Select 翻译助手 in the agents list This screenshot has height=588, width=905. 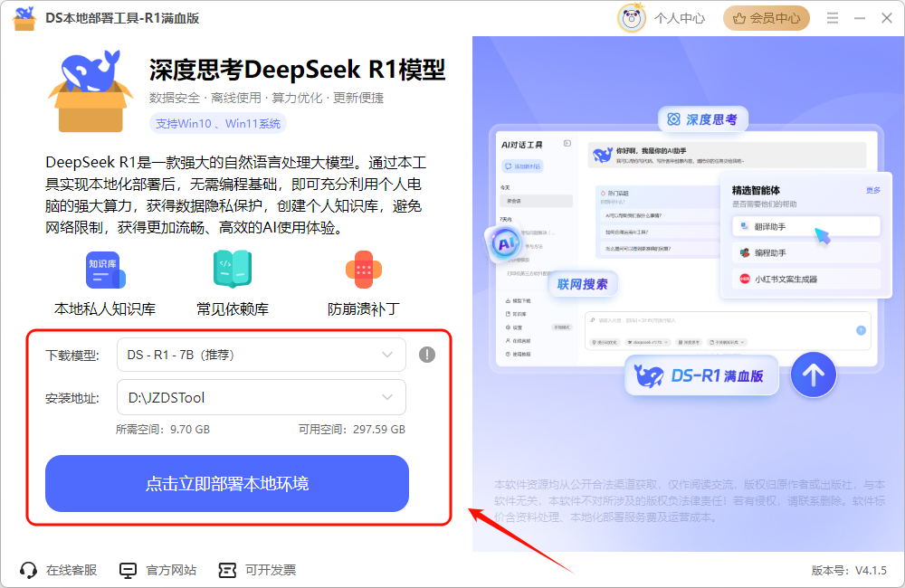coord(805,226)
